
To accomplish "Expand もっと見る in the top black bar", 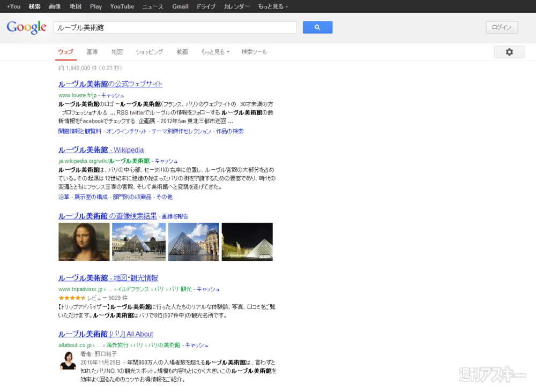I will (x=273, y=6).
